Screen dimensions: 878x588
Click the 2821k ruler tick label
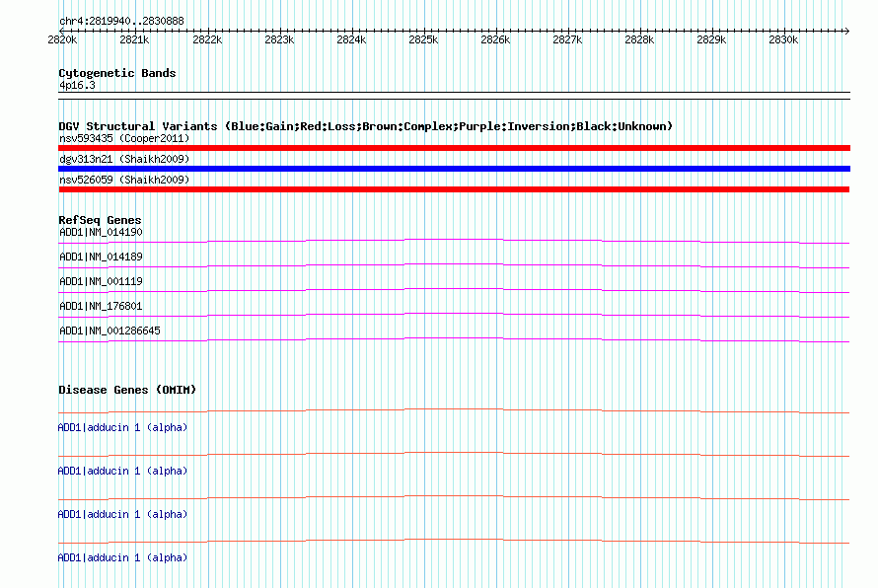point(134,39)
